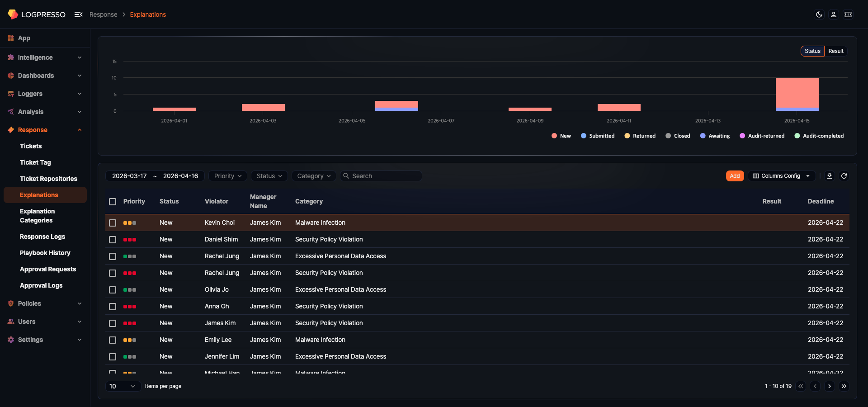868x407 pixels.
Task: Open the Priority filter dropdown
Action: [227, 176]
